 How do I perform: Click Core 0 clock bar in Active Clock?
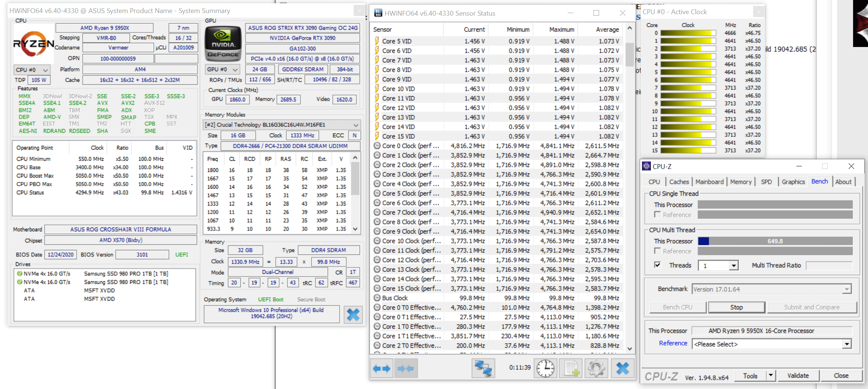click(688, 33)
